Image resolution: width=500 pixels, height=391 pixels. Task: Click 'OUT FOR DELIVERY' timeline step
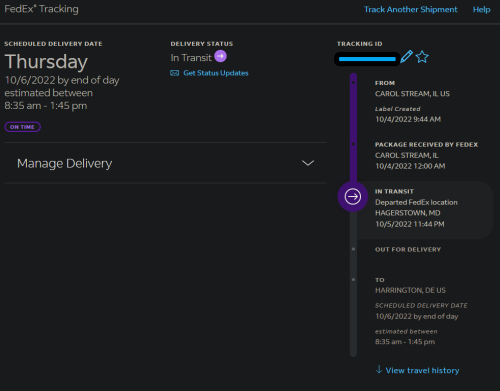[x=408, y=250]
